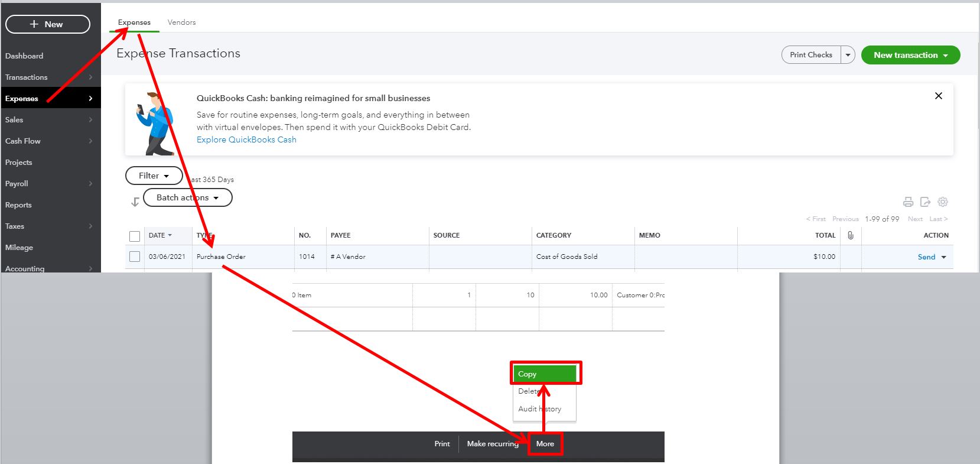
Task: Click Print in the bottom bar
Action: (442, 444)
